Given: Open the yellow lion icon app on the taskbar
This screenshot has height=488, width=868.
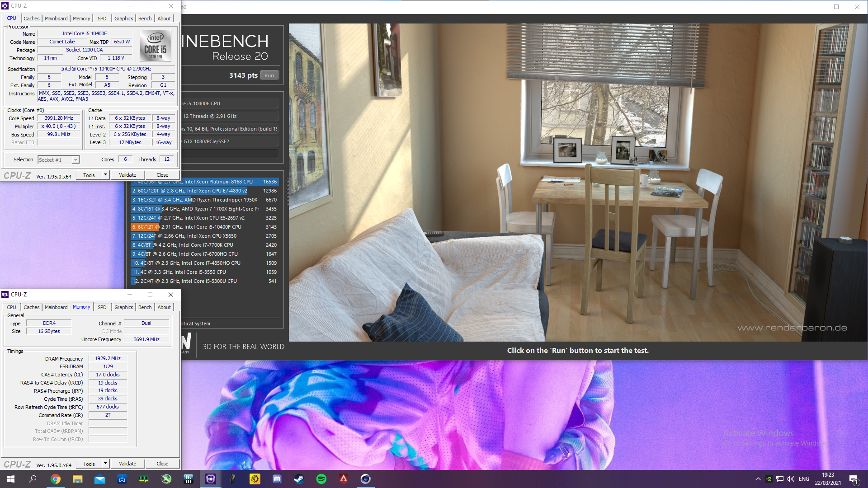Looking at the screenshot, I should coord(255,479).
